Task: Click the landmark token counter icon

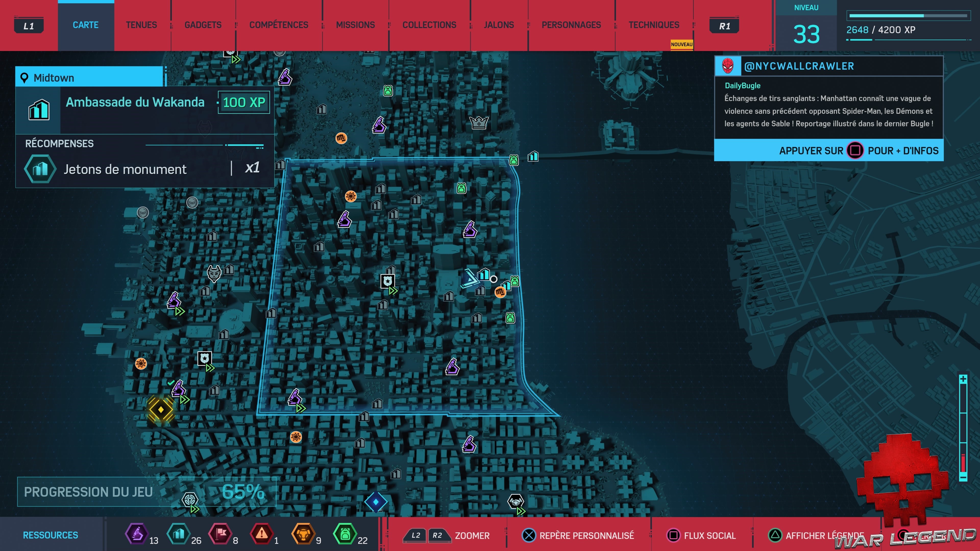Action: click(178, 534)
